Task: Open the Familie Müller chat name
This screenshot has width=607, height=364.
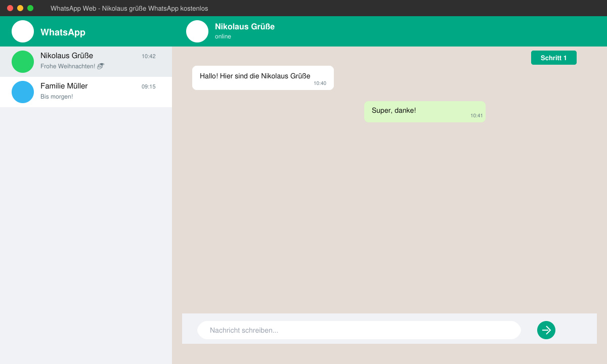Action: (x=64, y=86)
